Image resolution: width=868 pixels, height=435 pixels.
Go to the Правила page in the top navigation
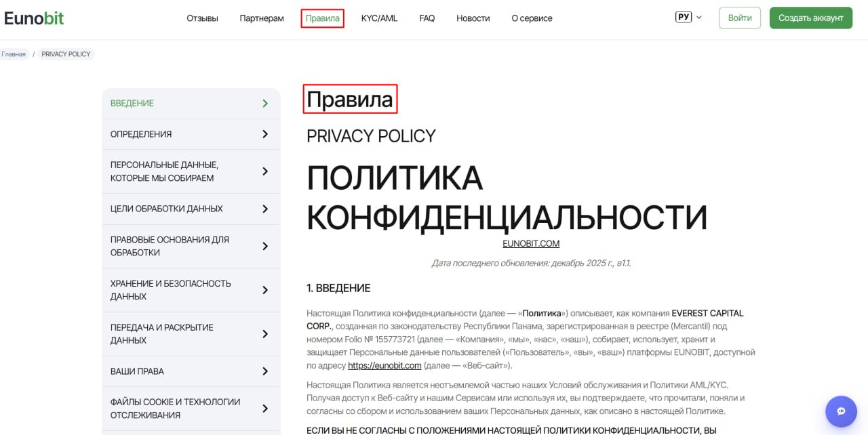point(323,18)
